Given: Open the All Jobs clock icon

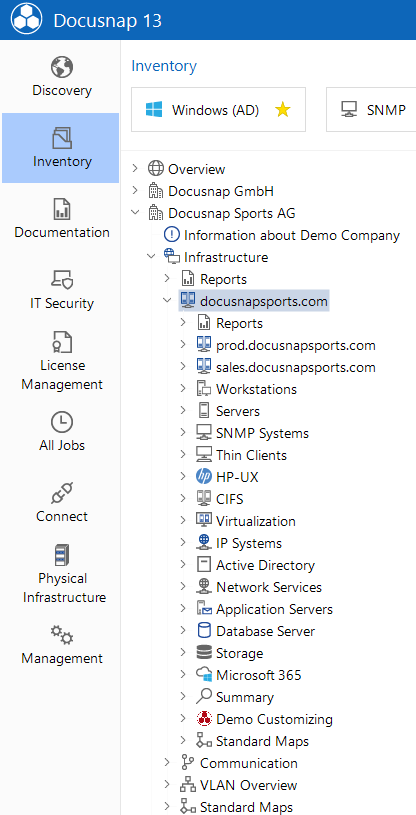Looking at the screenshot, I should (x=62, y=422).
